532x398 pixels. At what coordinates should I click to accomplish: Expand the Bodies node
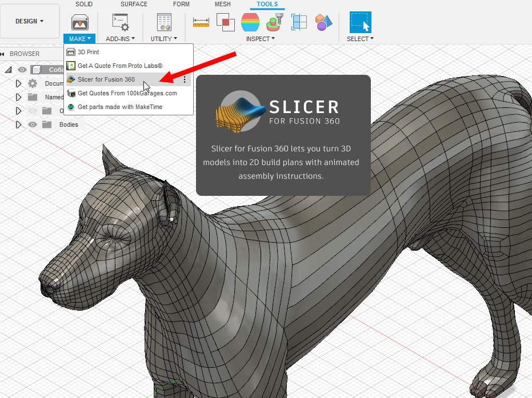(18, 124)
